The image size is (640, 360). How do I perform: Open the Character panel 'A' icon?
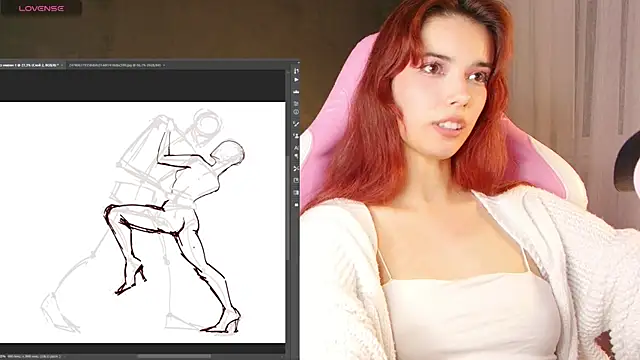point(296,148)
